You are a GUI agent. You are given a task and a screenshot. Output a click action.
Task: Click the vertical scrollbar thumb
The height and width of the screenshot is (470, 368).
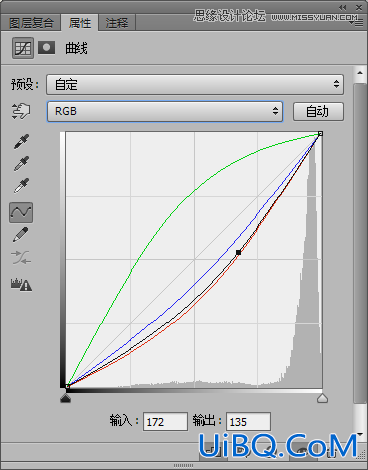(360, 243)
